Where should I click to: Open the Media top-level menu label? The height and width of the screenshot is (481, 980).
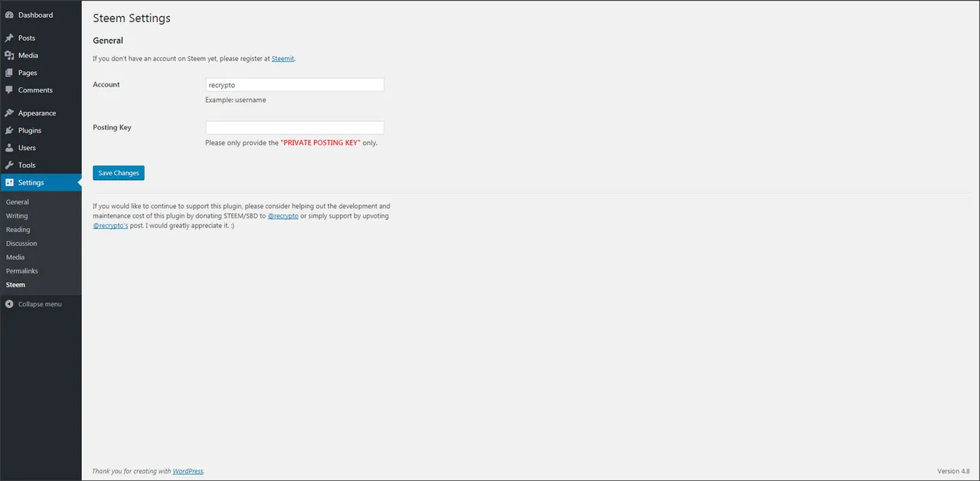[x=28, y=55]
